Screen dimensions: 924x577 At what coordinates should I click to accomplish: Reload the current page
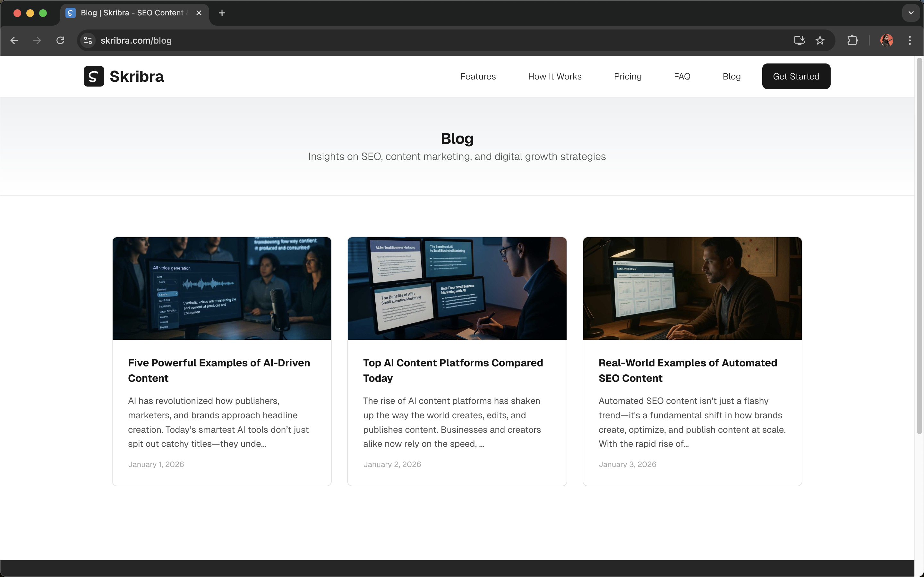pyautogui.click(x=60, y=40)
